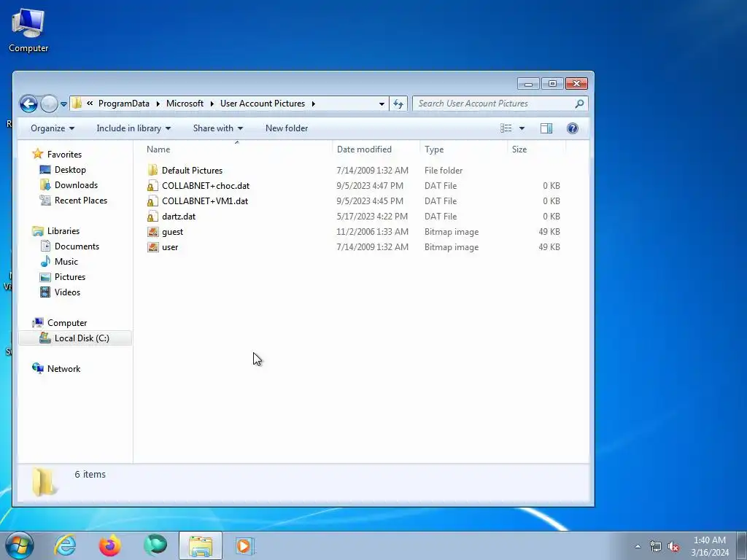Click the guest file name

click(172, 232)
